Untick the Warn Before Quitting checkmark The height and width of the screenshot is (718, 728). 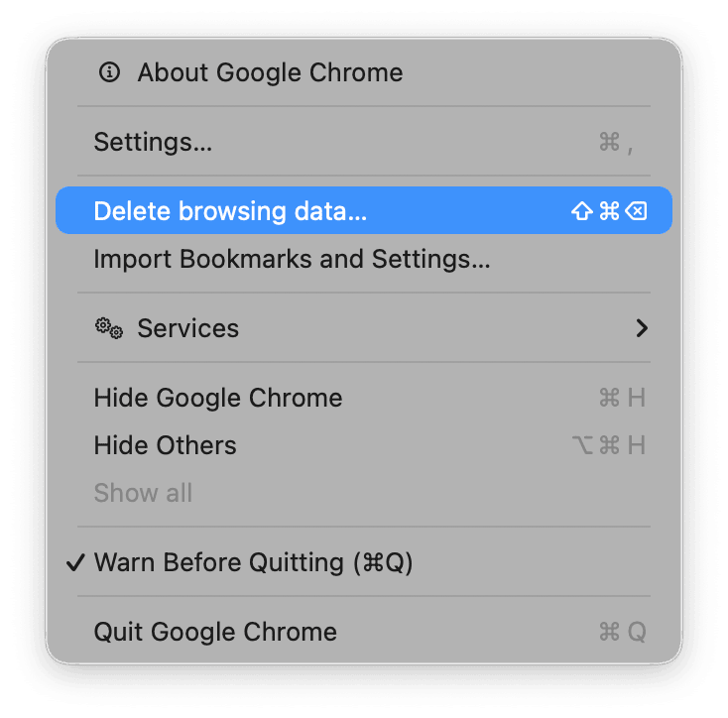tap(75, 562)
